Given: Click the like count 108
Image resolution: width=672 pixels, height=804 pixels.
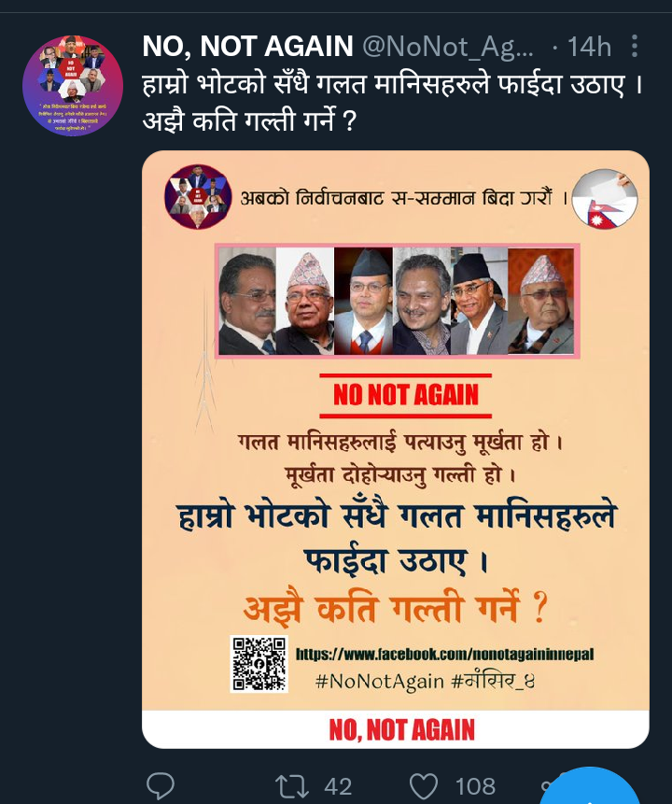Looking at the screenshot, I should point(476,786).
